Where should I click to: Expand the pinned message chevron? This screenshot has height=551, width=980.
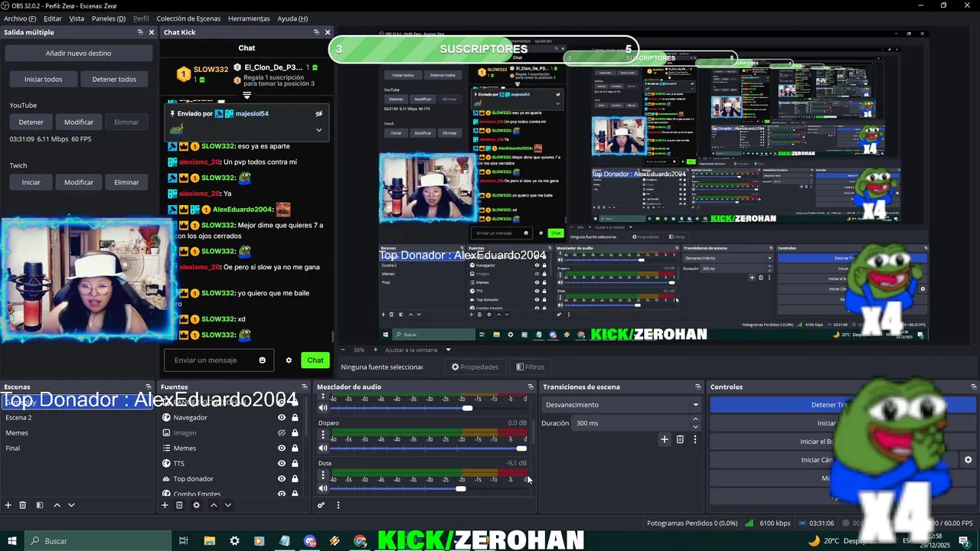click(x=318, y=130)
